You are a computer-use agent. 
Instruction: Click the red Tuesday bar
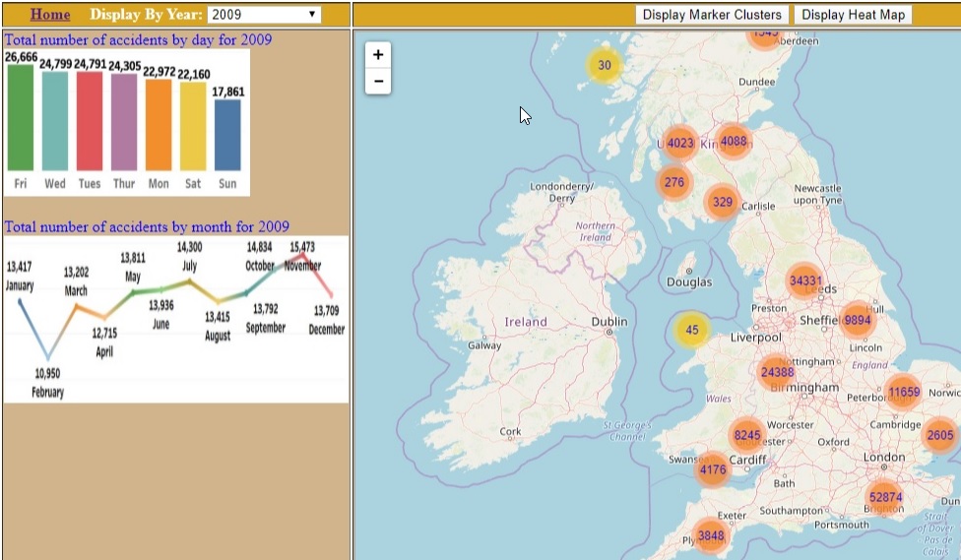[x=90, y=121]
